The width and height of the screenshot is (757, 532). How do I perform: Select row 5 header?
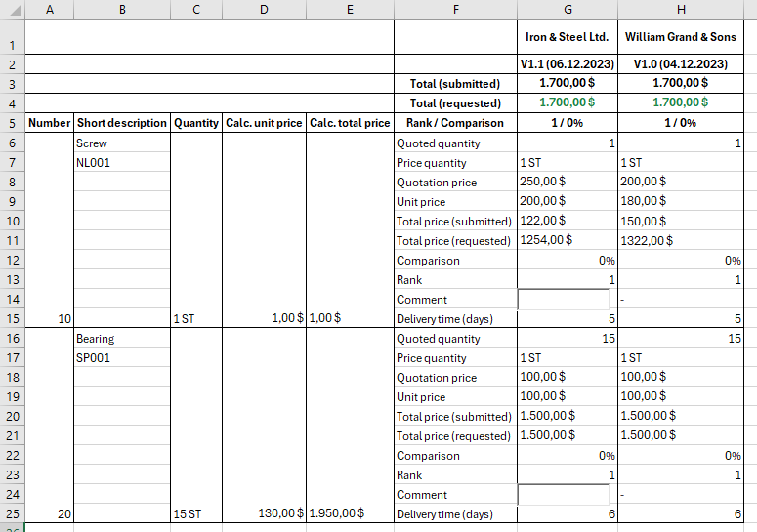(12, 123)
